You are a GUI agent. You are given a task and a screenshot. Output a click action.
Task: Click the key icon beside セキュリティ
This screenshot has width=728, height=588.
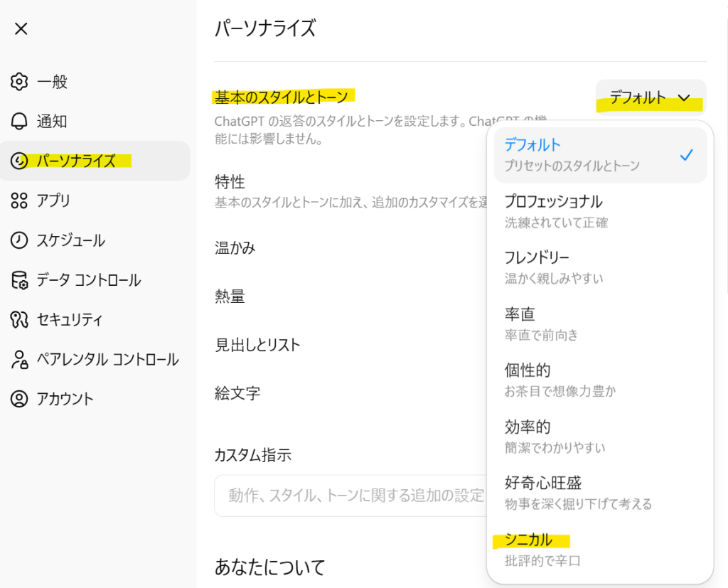pyautogui.click(x=19, y=320)
